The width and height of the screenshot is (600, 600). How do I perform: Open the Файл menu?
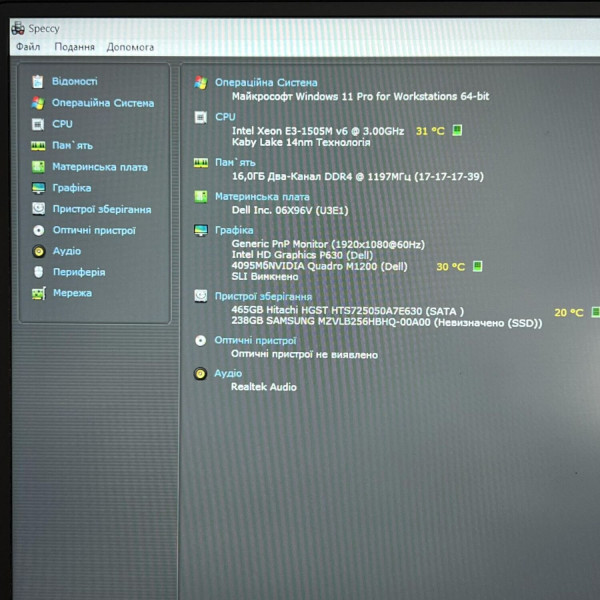tap(28, 47)
